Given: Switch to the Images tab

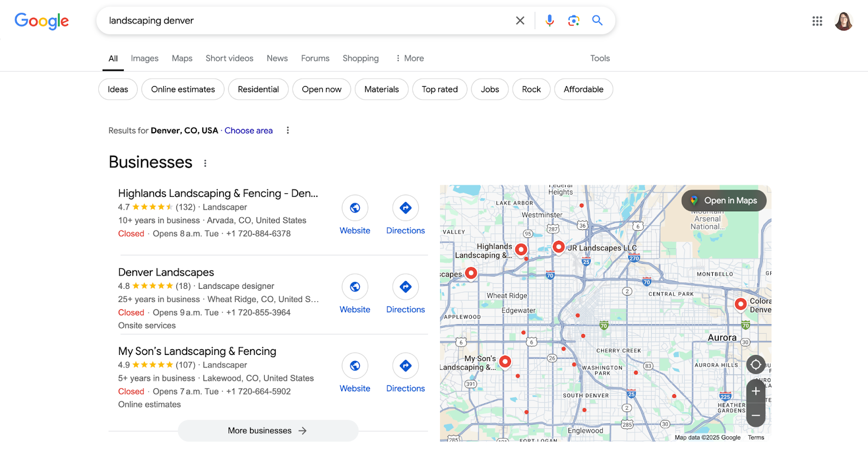Looking at the screenshot, I should tap(144, 58).
